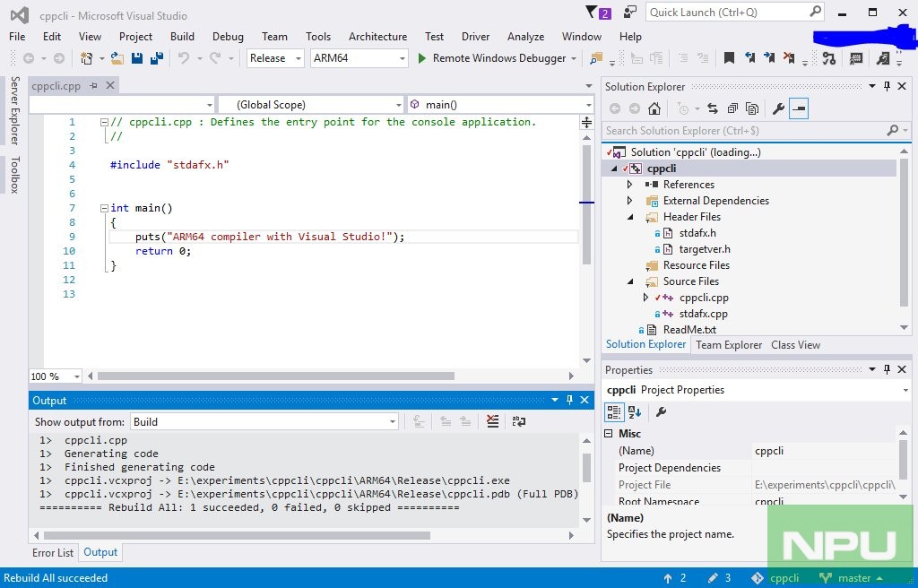
Task: Open Properties via the wrench icon in Solution Explorer
Action: [778, 109]
